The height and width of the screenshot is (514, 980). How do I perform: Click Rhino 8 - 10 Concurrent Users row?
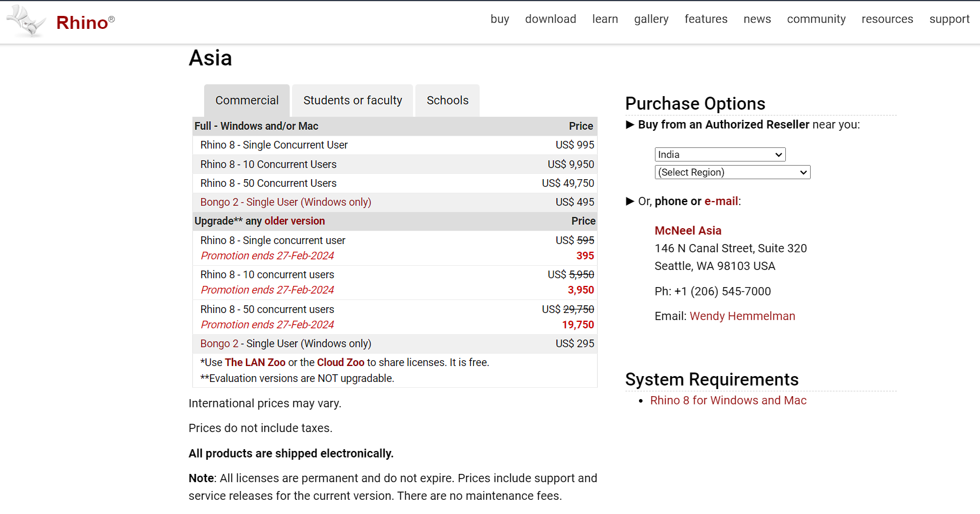click(395, 164)
